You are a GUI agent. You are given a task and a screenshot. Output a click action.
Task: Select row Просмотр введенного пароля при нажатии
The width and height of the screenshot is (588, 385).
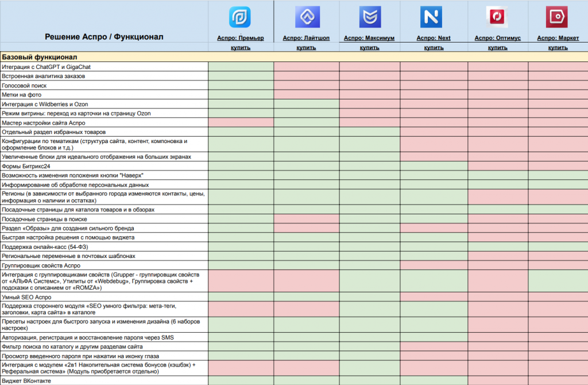pos(105,356)
